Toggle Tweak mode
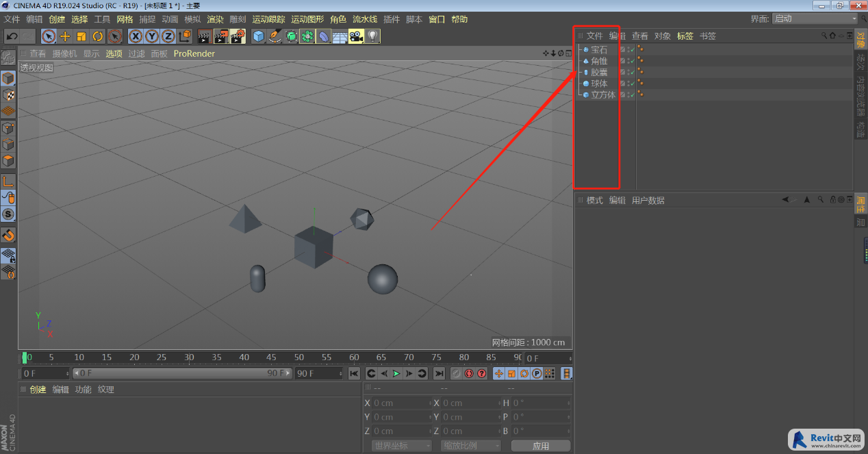The width and height of the screenshot is (868, 454). click(8, 198)
